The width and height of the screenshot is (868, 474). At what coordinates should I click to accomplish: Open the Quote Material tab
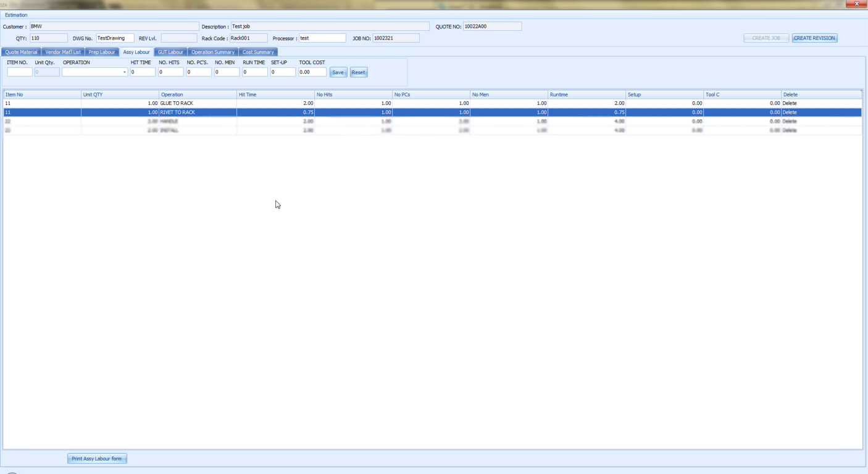pos(22,52)
